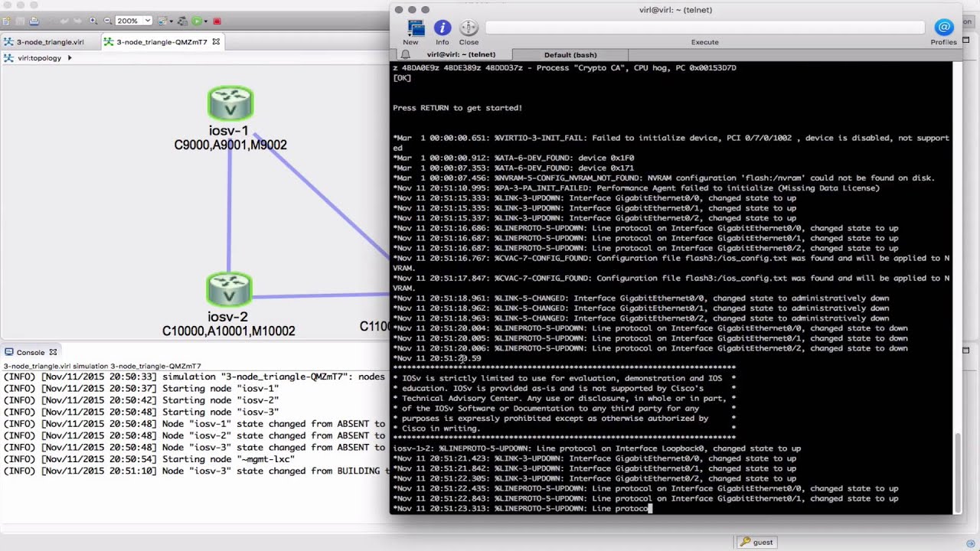Click the log line Starting node "~mgmt-lxc"
980x551 pixels.
(x=149, y=459)
